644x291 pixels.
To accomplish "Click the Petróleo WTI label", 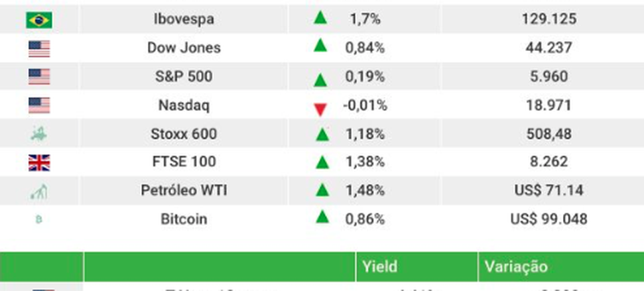I will [184, 190].
